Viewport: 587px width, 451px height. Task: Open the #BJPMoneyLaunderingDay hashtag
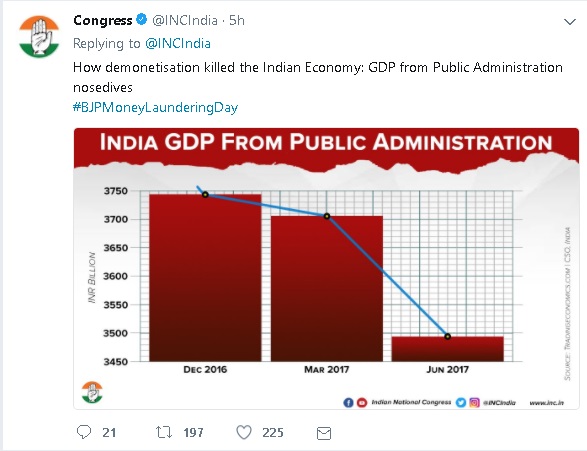[x=155, y=107]
